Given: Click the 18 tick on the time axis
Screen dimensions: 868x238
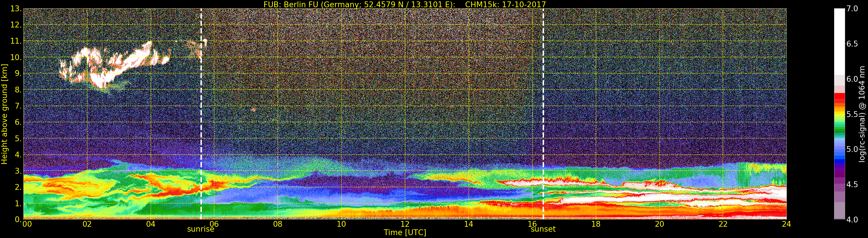Looking at the screenshot, I should [x=596, y=224].
